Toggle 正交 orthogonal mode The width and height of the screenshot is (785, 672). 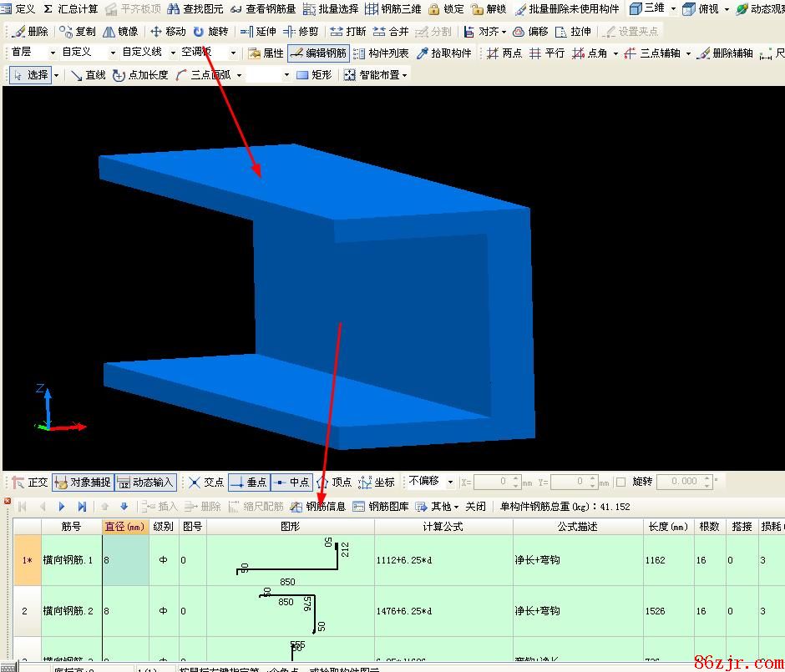[30, 483]
